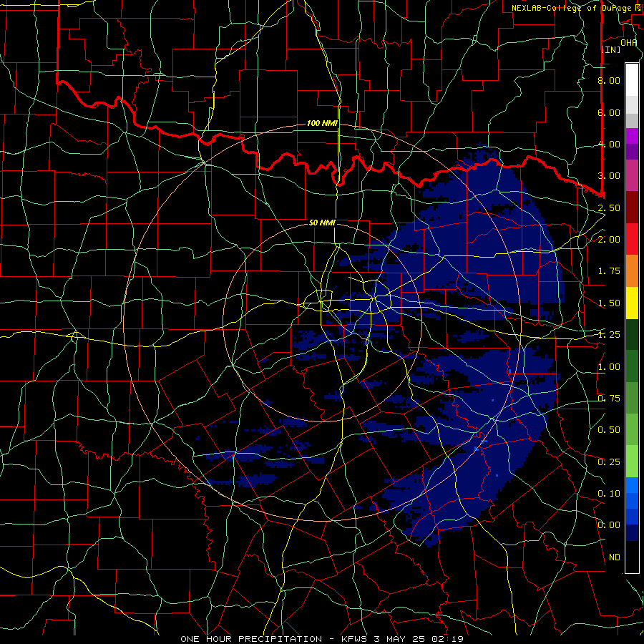Click the '6.00' legend value
The height and width of the screenshot is (644, 644).
click(609, 112)
